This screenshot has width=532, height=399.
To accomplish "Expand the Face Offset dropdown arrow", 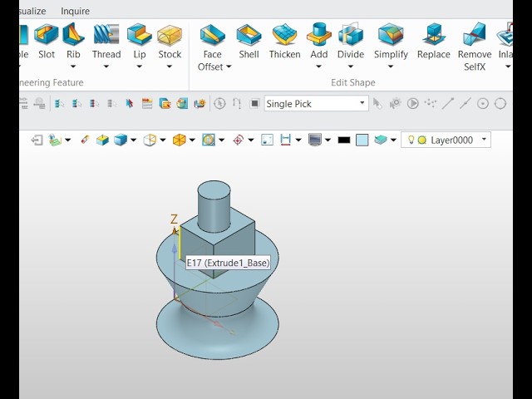I will pyautogui.click(x=229, y=66).
